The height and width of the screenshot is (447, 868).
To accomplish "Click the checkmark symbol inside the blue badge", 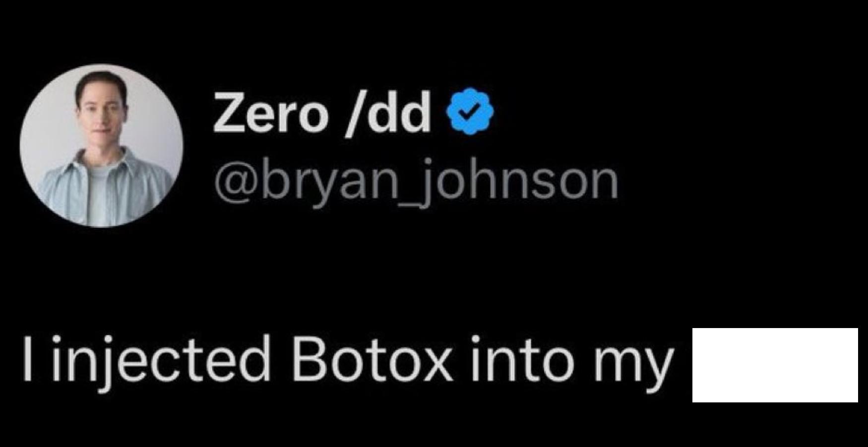I will point(469,113).
